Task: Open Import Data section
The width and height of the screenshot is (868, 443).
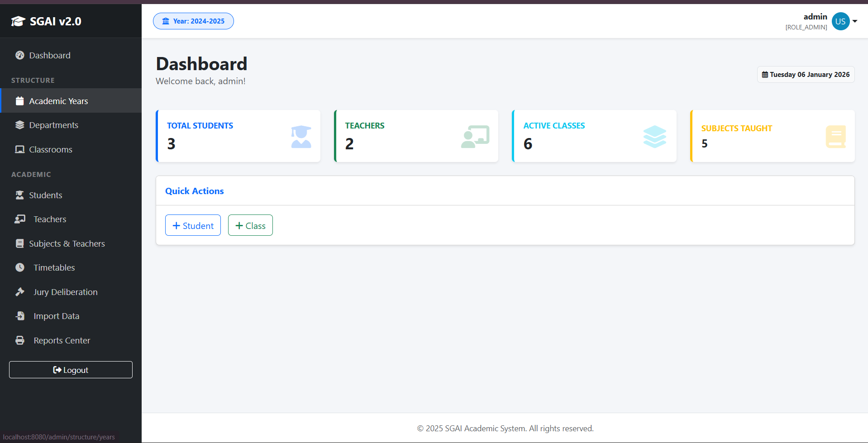Action: tap(71, 316)
